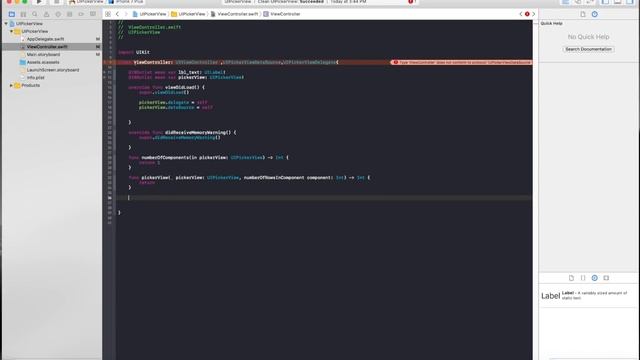Open Assets.xcassets in navigator
The width and height of the screenshot is (640, 360).
[x=43, y=62]
